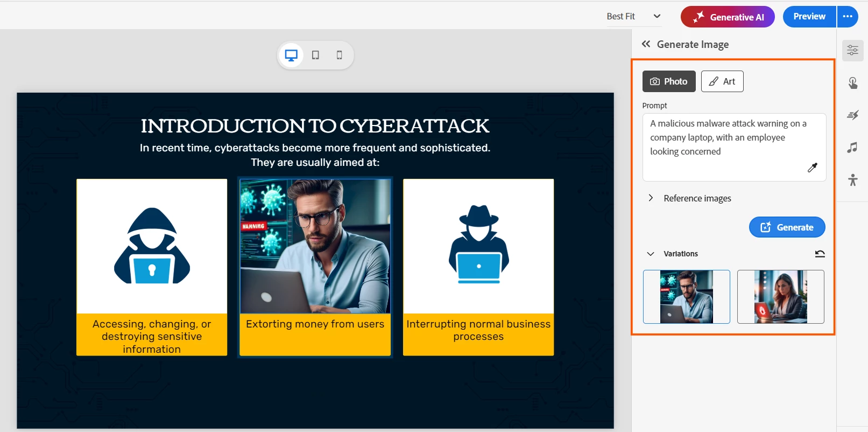Screen dimensions: 868x432
Task: Click the Generate Image panel heading
Action: tap(693, 44)
